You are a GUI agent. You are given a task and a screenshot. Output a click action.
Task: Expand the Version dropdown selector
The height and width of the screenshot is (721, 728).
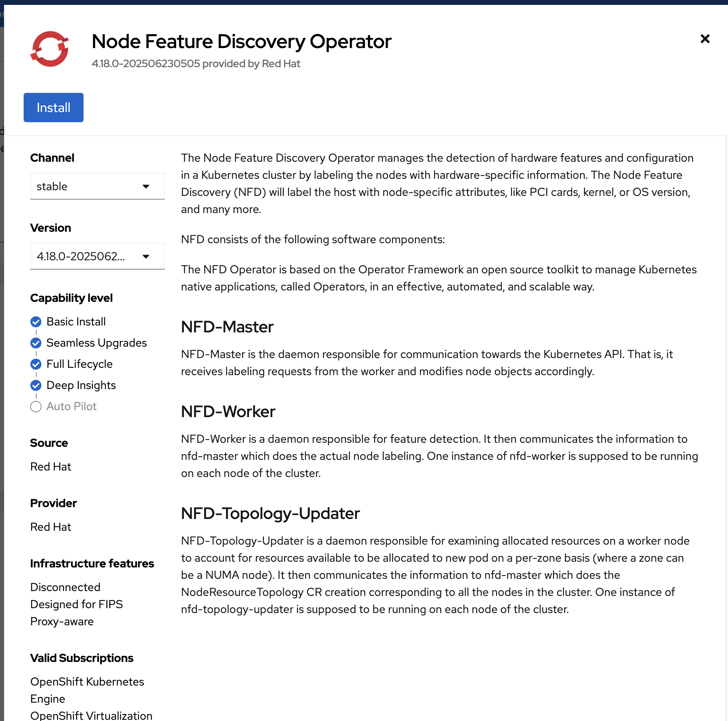click(x=97, y=257)
